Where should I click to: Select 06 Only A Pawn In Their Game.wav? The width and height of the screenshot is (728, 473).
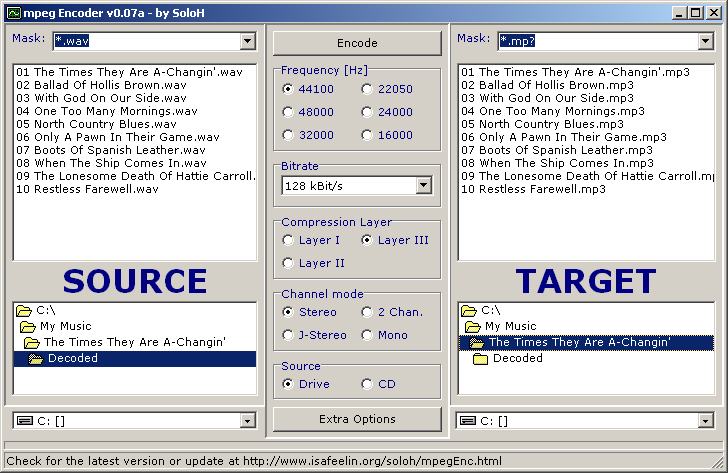pyautogui.click(x=118, y=137)
